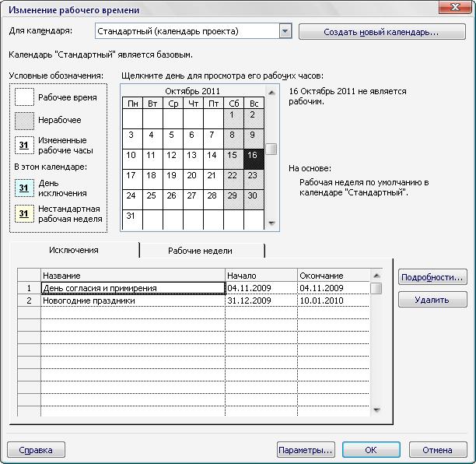Select October 19 in the calendar
This screenshot has height=464, width=476.
click(x=173, y=179)
